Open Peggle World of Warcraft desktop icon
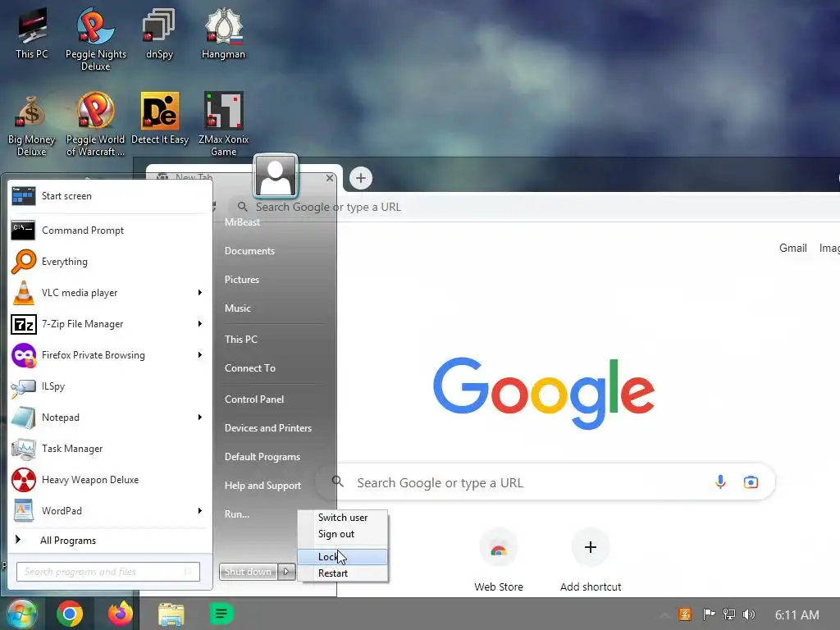 click(x=95, y=125)
